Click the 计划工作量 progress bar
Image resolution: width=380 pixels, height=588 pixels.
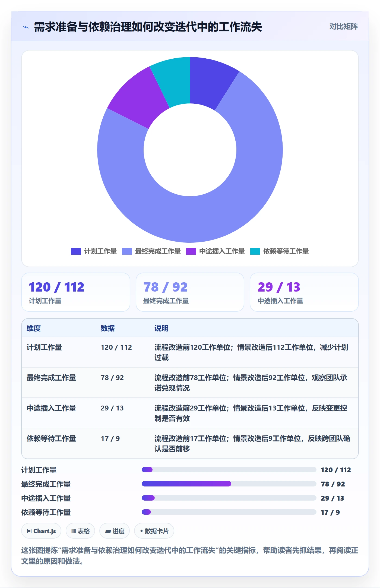tap(229, 470)
